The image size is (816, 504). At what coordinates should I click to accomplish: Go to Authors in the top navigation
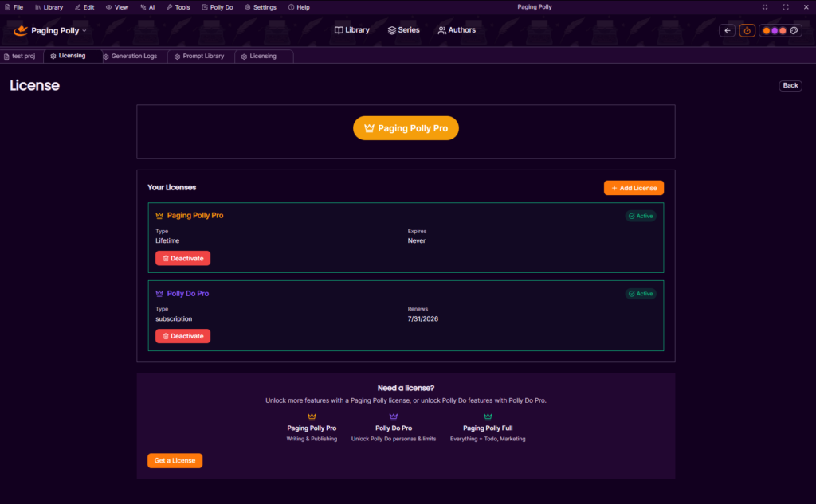point(457,30)
